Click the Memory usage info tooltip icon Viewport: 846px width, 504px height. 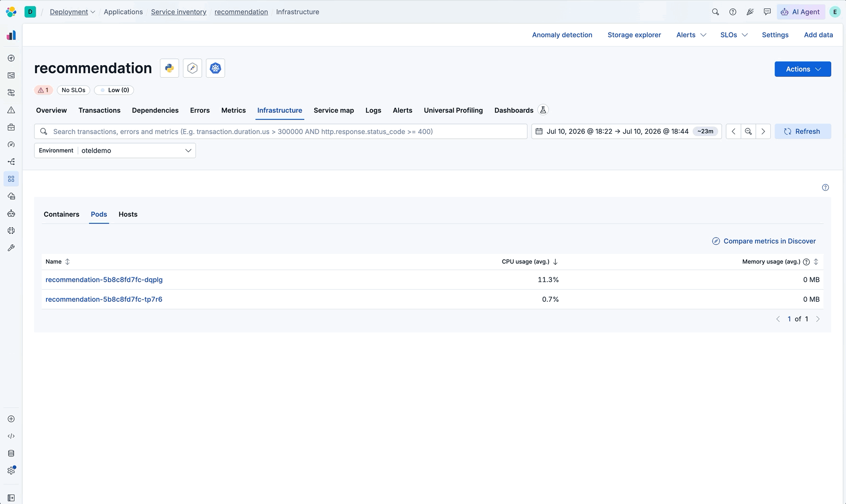coord(806,262)
